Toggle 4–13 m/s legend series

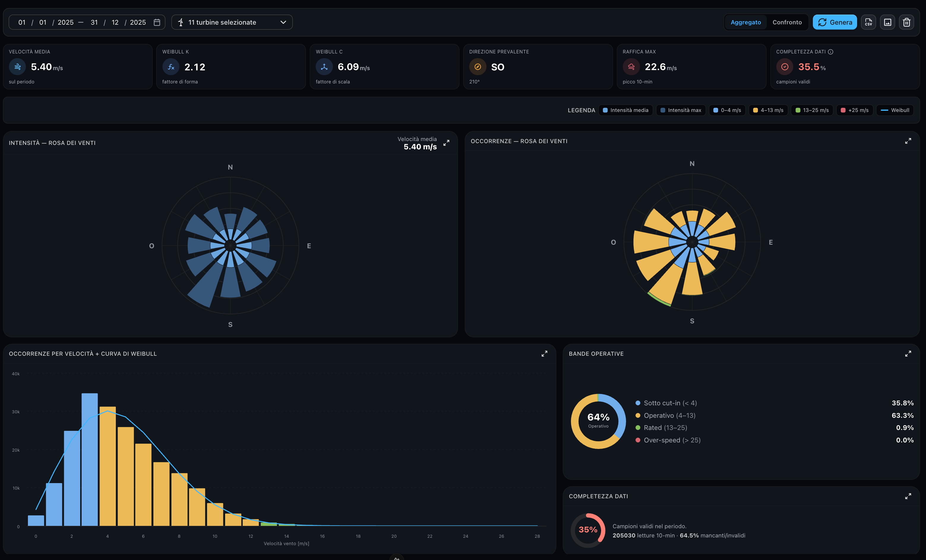[768, 110]
